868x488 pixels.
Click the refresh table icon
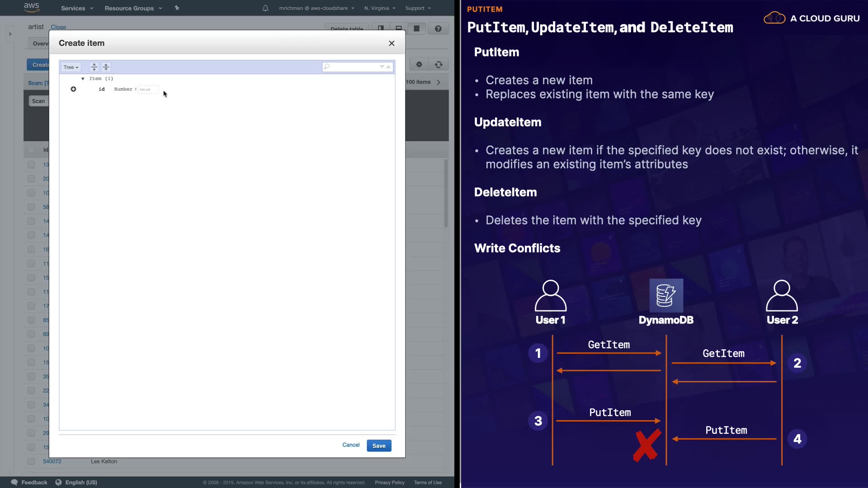(439, 65)
